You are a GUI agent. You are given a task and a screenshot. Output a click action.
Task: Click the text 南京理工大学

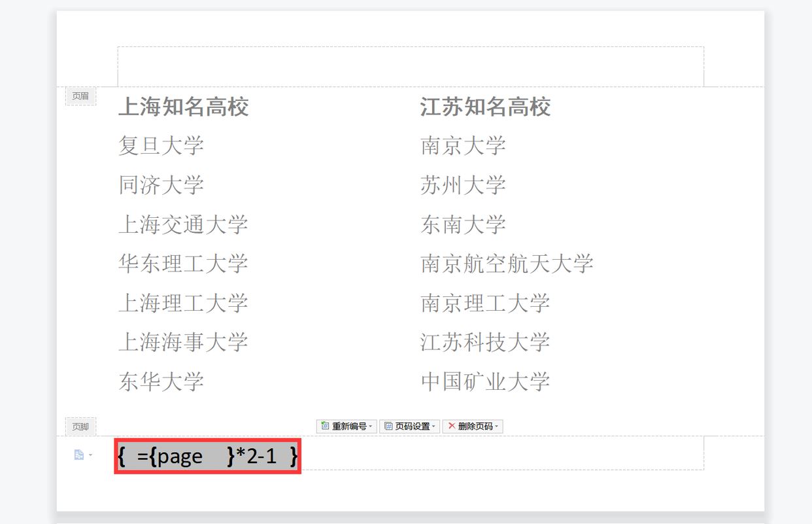(x=485, y=303)
